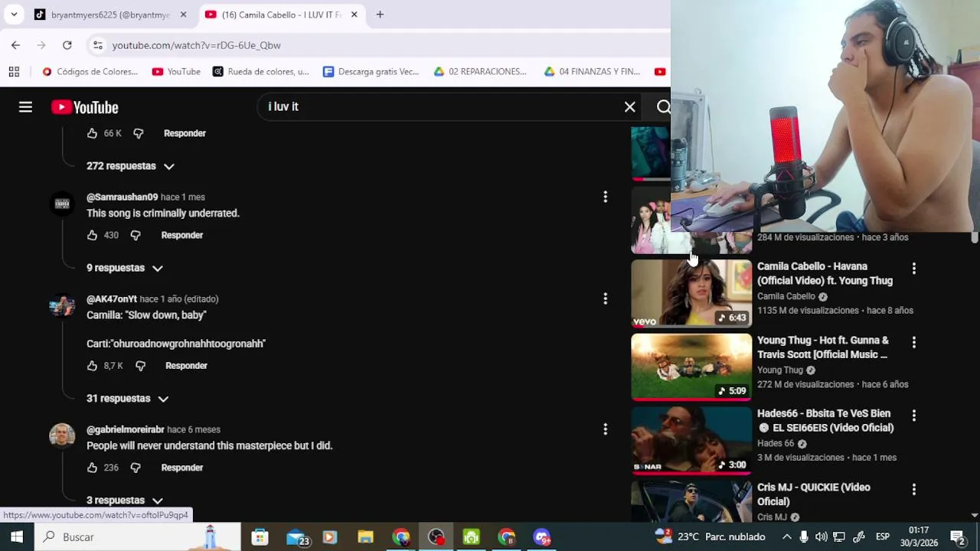Clear the 'i luv it' search text
Viewport: 980px width, 551px height.
pos(629,107)
